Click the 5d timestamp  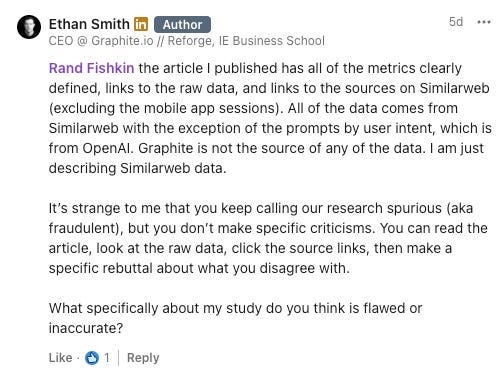[456, 22]
